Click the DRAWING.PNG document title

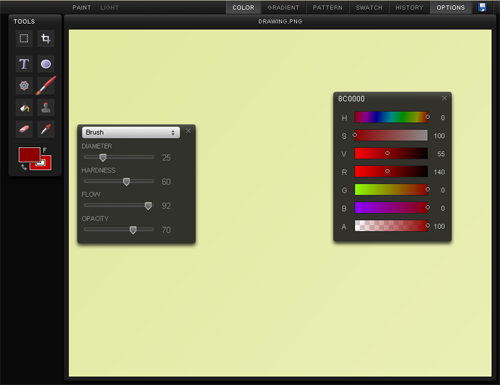pos(280,21)
